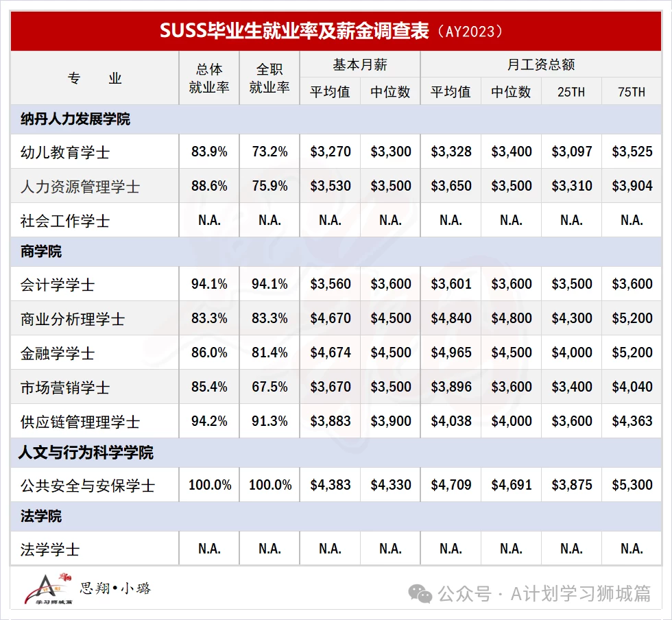Select the 会计学学士 row label

pyautogui.click(x=58, y=285)
